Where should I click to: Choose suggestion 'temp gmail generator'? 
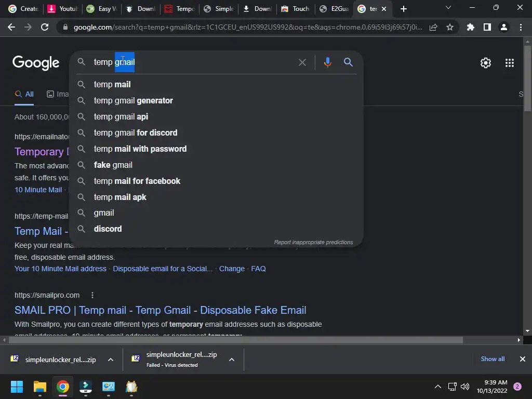point(216,100)
